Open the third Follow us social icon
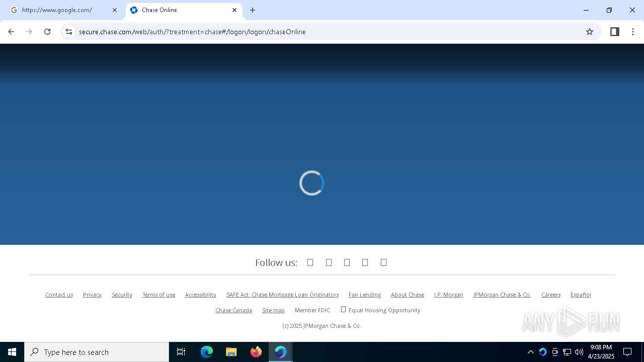The width and height of the screenshot is (644, 362). [347, 262]
